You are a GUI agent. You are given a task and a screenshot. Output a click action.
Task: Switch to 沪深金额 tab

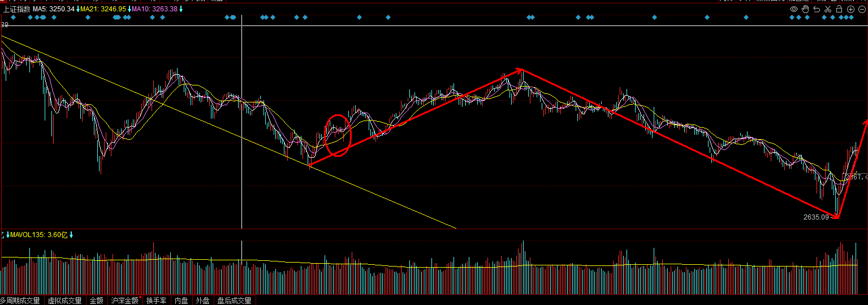(x=125, y=300)
